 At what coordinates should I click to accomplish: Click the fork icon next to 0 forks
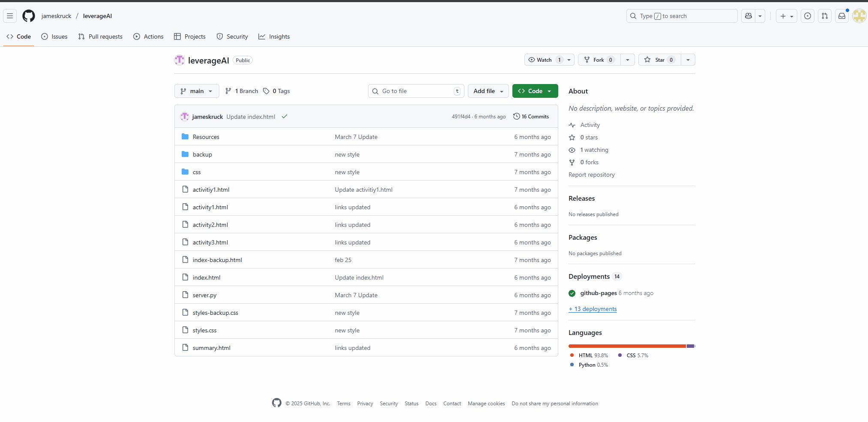[572, 163]
